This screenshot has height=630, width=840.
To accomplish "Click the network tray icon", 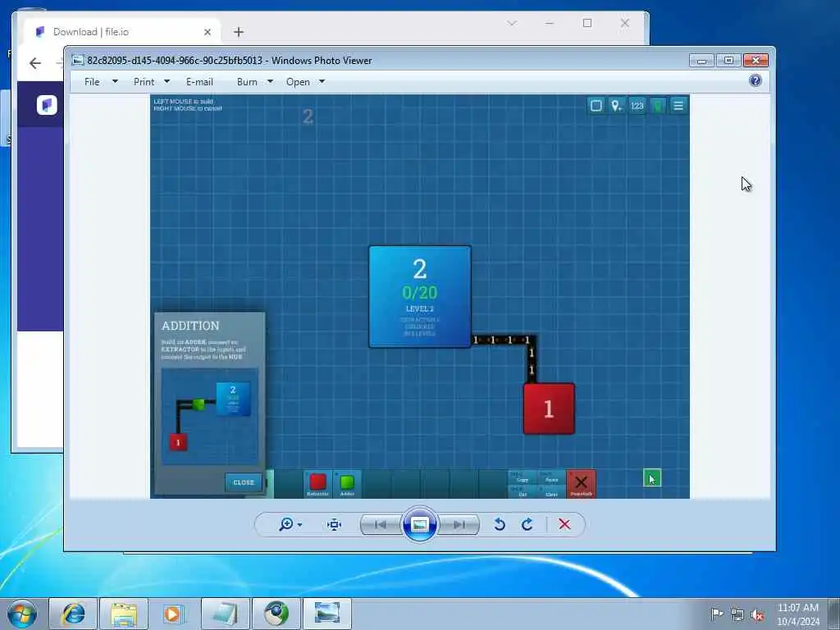I will (737, 614).
